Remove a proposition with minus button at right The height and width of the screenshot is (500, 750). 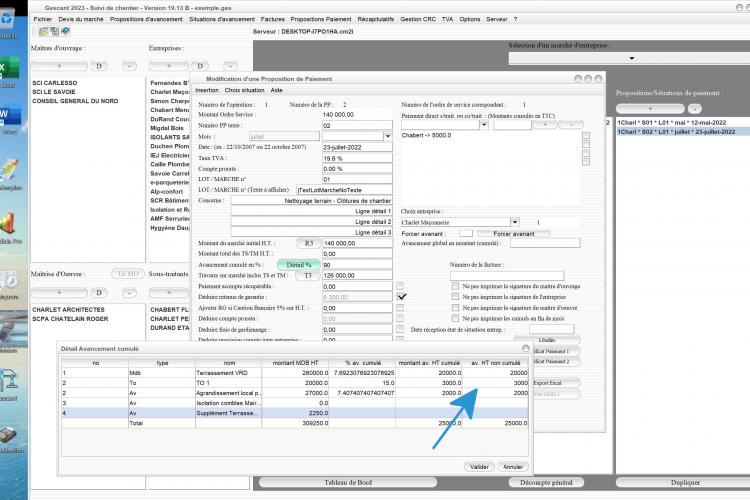[695, 109]
